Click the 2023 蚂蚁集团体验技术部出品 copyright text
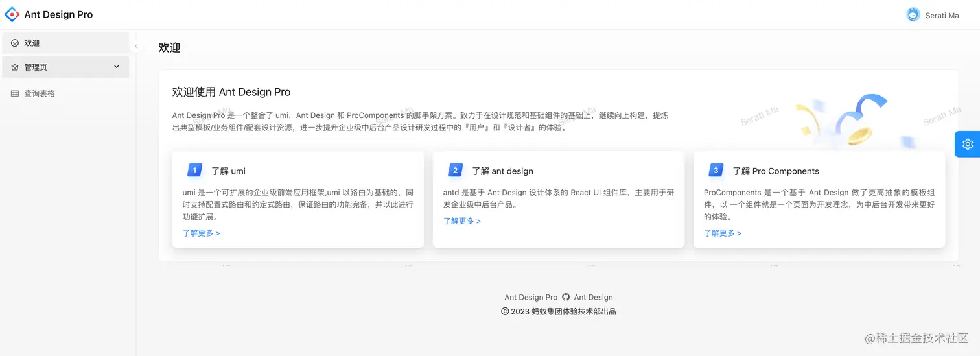 pos(559,311)
